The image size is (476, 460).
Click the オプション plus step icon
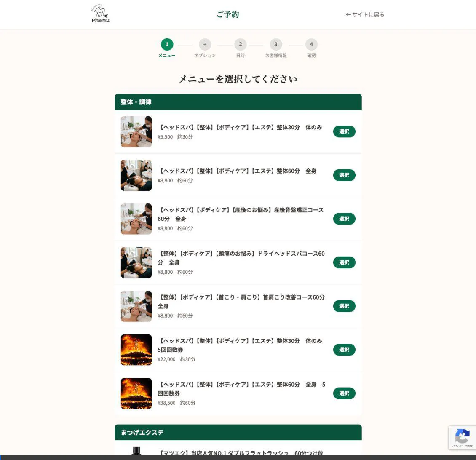pyautogui.click(x=205, y=44)
